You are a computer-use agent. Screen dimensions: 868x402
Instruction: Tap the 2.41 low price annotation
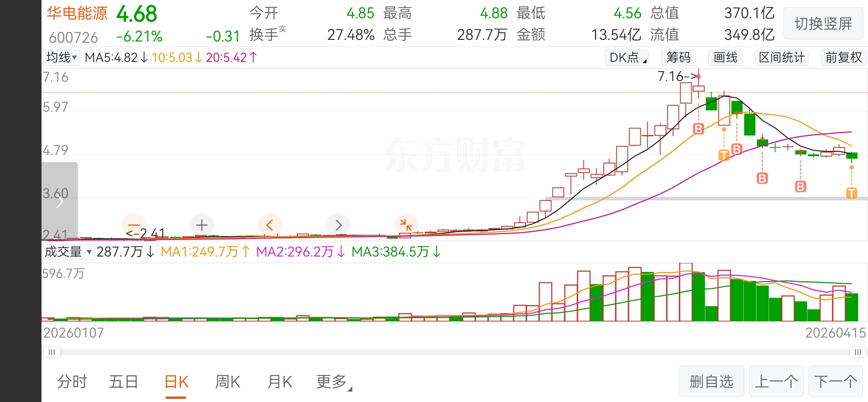click(x=145, y=233)
